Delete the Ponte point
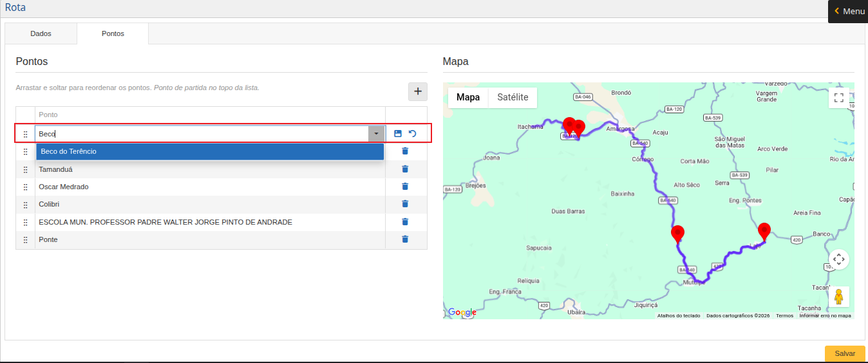The image size is (868, 363). click(x=405, y=239)
